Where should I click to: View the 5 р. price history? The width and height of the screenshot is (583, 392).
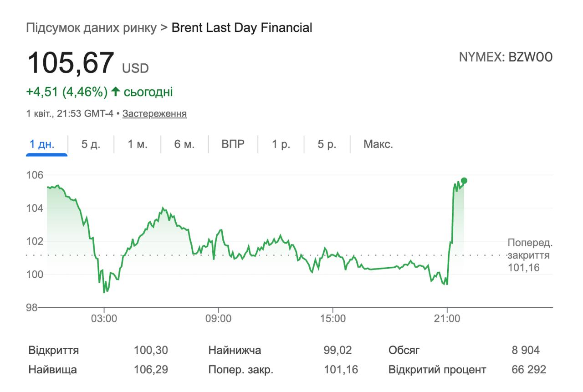(x=327, y=144)
